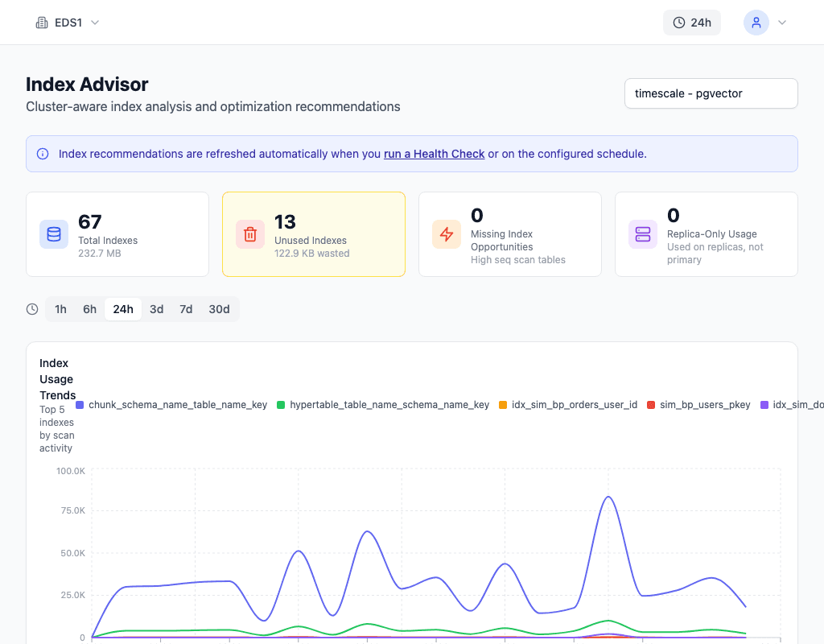Click the clock icon beside time range tabs
This screenshot has height=644, width=824.
pyautogui.click(x=32, y=309)
